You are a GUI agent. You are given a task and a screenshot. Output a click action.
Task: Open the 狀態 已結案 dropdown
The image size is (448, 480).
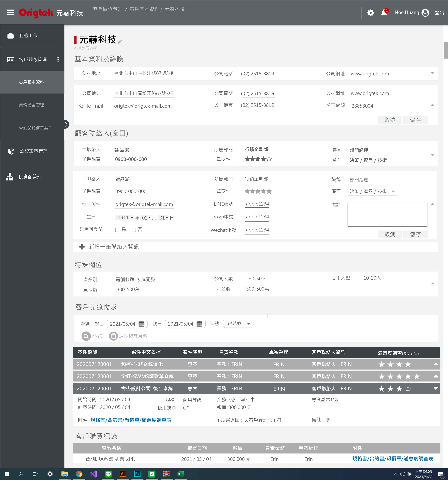point(238,324)
